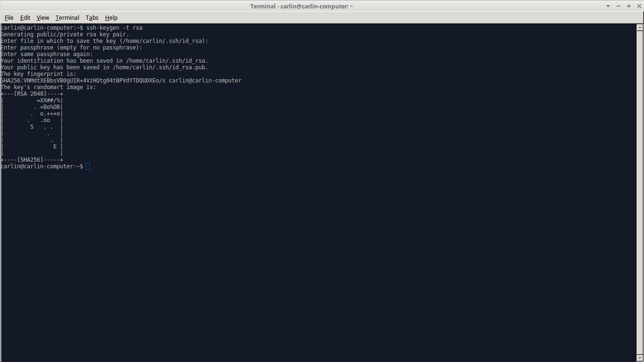The image size is (644, 362).
Task: Click the roll-up triangle in title bar
Action: (x=609, y=6)
